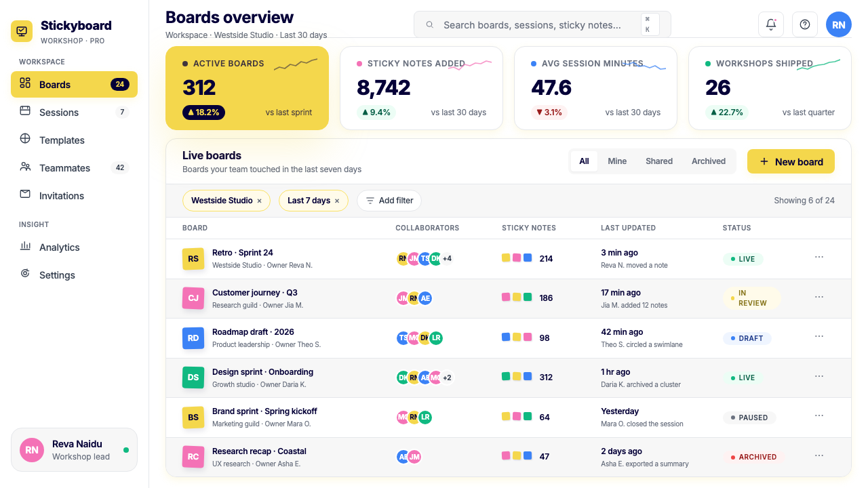Remove the Last 7 days filter chip

(x=337, y=201)
